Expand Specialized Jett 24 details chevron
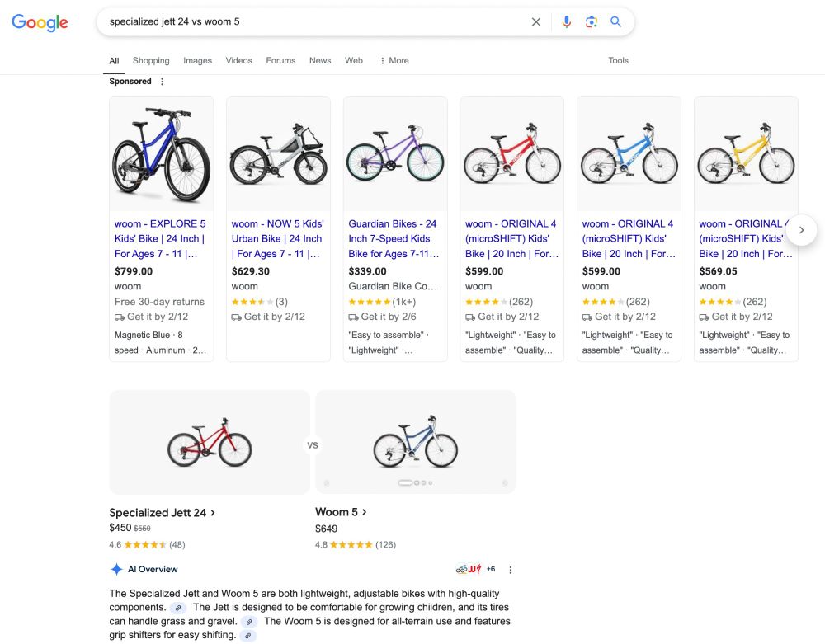 coord(213,513)
